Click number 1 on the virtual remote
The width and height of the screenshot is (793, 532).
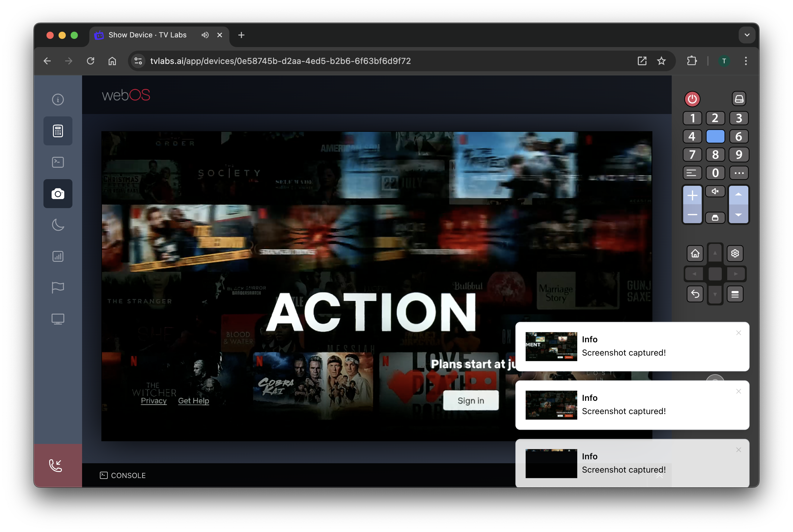692,118
